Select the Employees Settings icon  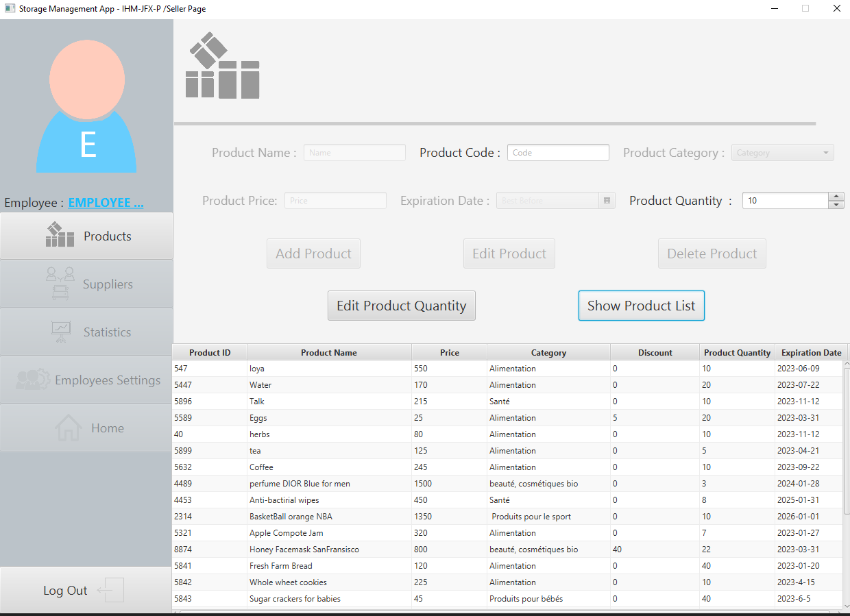[x=33, y=380]
